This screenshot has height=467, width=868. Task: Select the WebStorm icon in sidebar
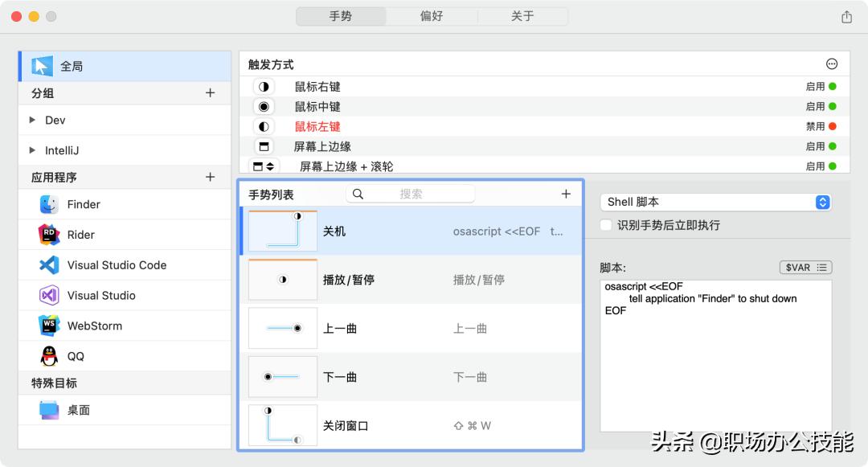[49, 325]
